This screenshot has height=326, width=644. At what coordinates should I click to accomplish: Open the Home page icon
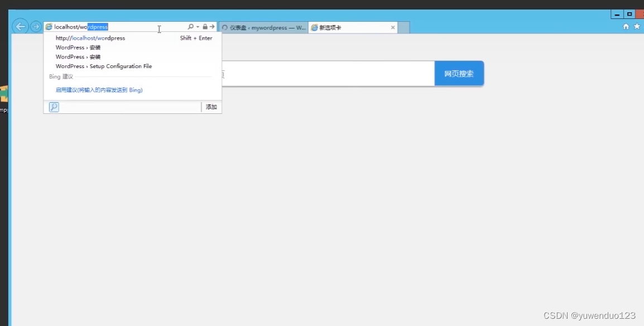tap(626, 26)
